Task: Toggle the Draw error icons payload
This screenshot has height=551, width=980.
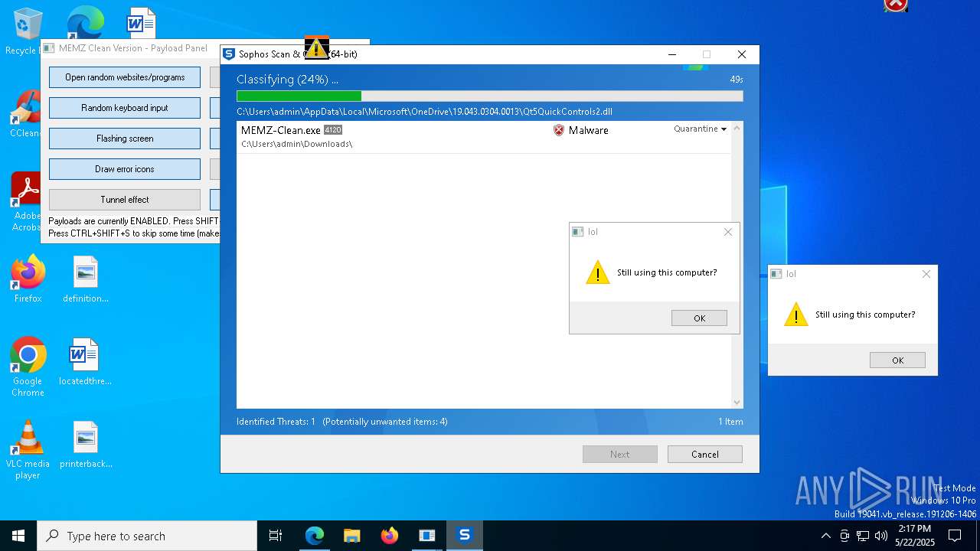Action: 125,169
